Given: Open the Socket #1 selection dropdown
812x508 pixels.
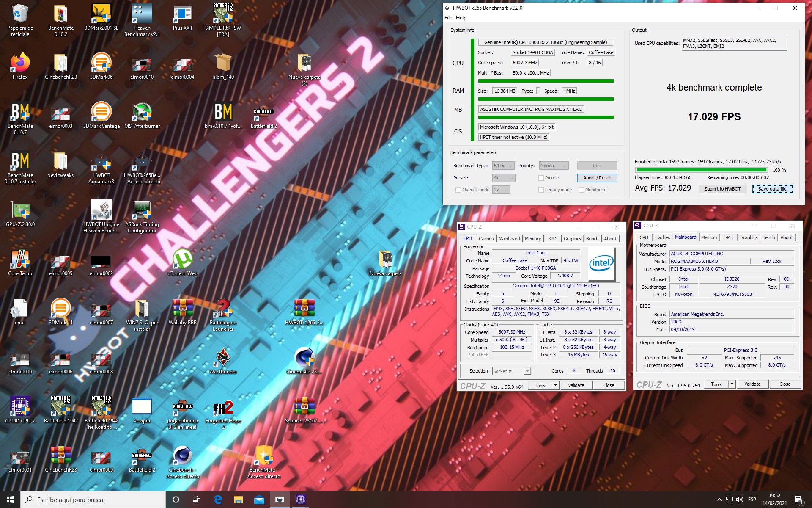Looking at the screenshot, I should 511,371.
